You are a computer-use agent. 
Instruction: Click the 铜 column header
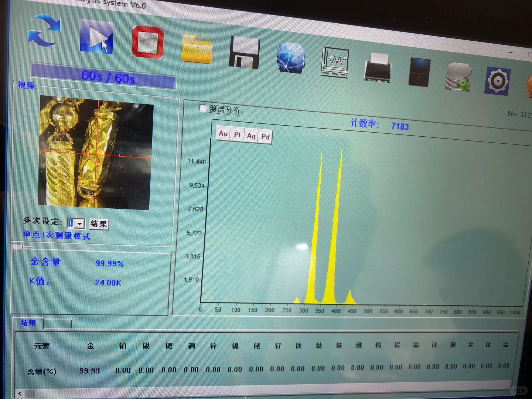tap(191, 346)
